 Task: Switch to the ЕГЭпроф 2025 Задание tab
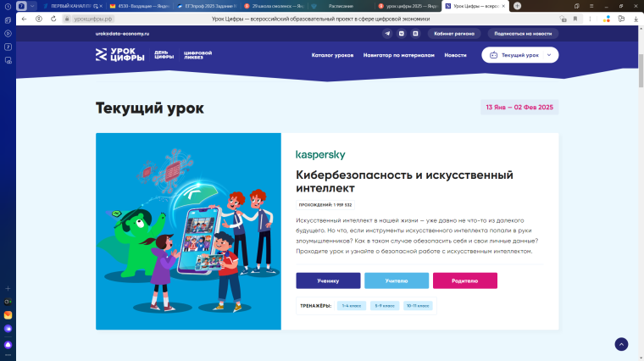(206, 6)
